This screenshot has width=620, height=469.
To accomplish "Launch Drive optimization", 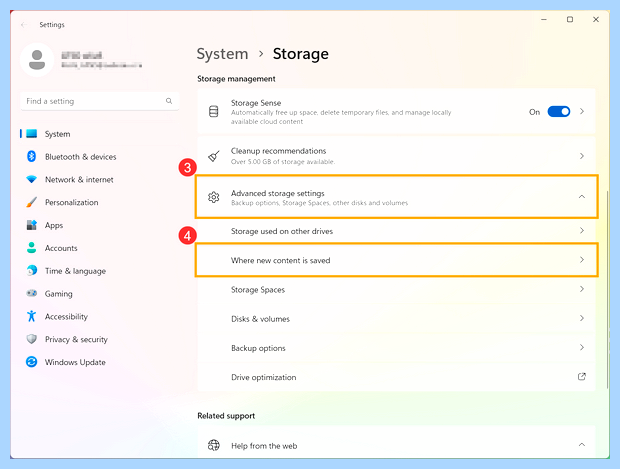I will [396, 377].
